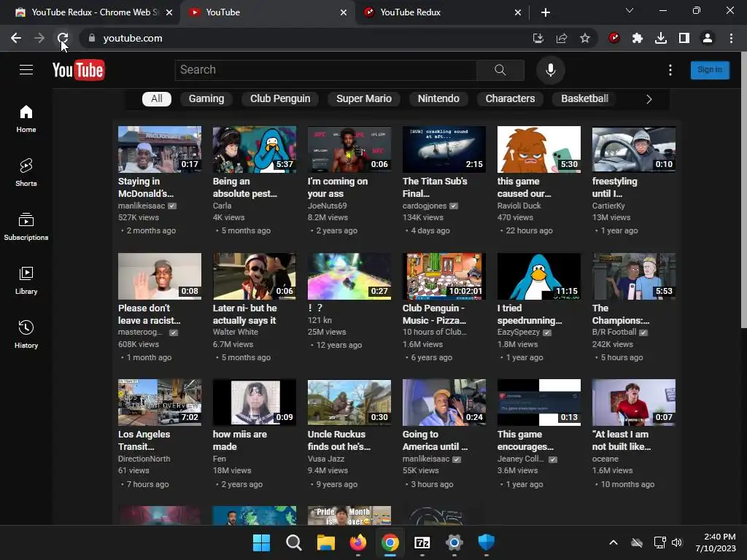Start voice search with microphone

pos(550,70)
